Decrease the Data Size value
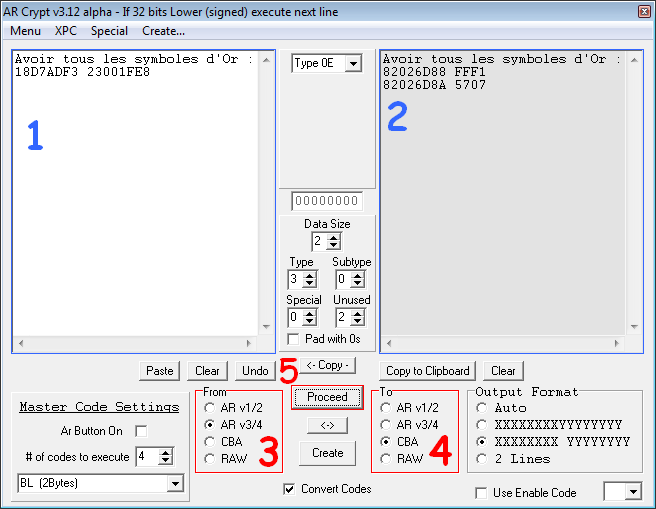 click(333, 246)
